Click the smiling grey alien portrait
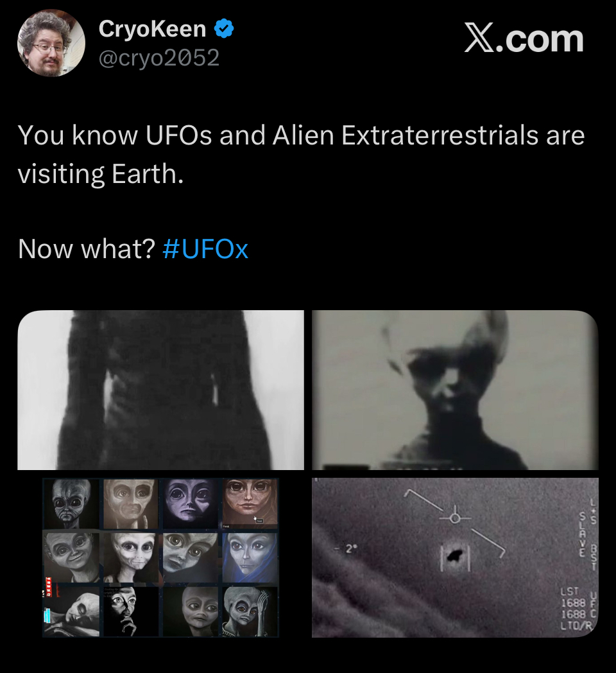 (x=71, y=557)
